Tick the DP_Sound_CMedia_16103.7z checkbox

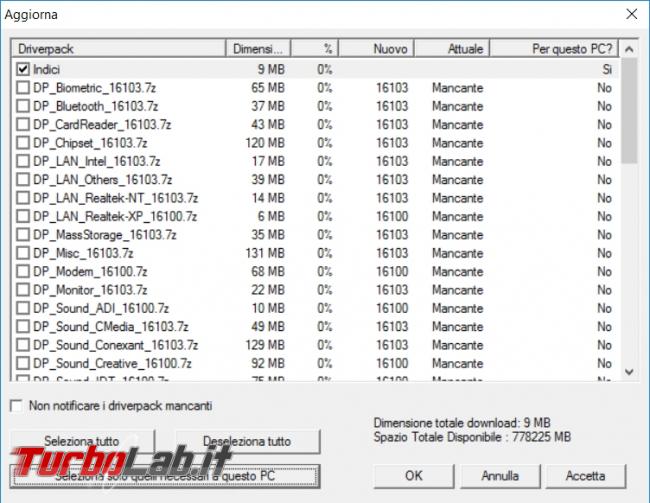coord(23,326)
